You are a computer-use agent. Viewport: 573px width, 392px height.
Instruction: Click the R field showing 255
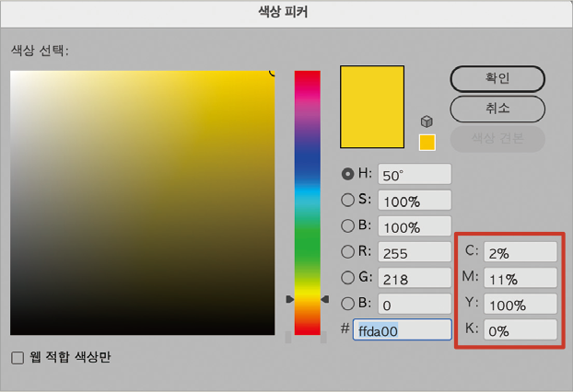point(415,252)
